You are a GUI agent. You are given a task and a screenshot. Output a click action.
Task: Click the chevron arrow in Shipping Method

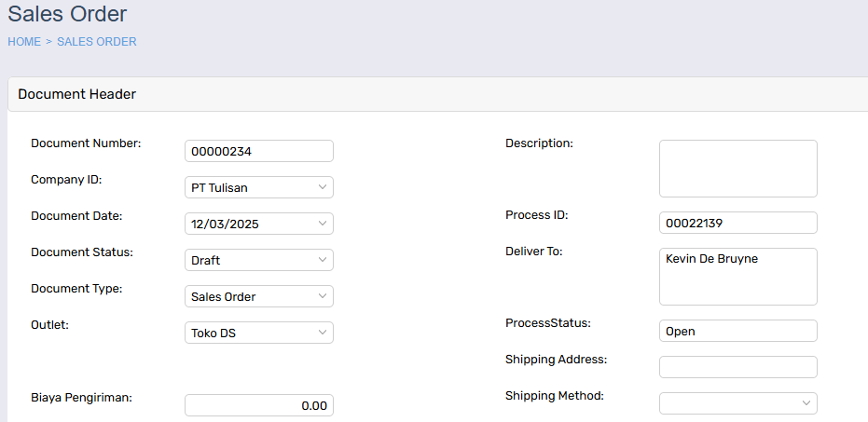[806, 403]
